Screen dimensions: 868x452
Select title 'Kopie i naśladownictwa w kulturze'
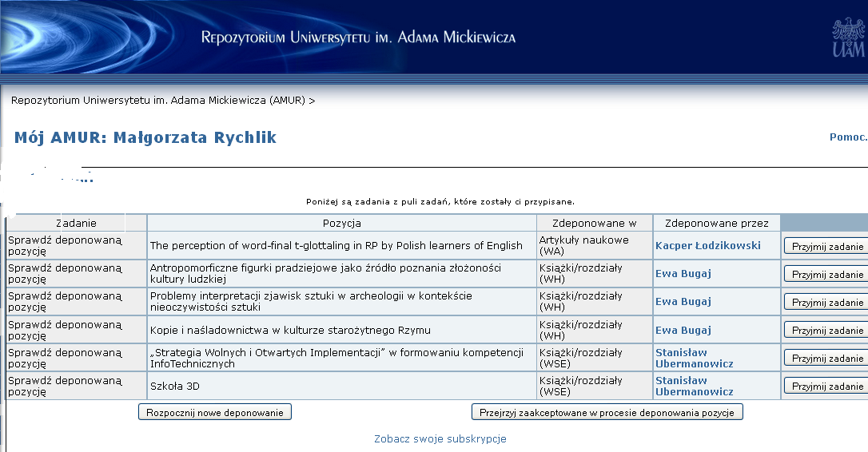coord(290,331)
